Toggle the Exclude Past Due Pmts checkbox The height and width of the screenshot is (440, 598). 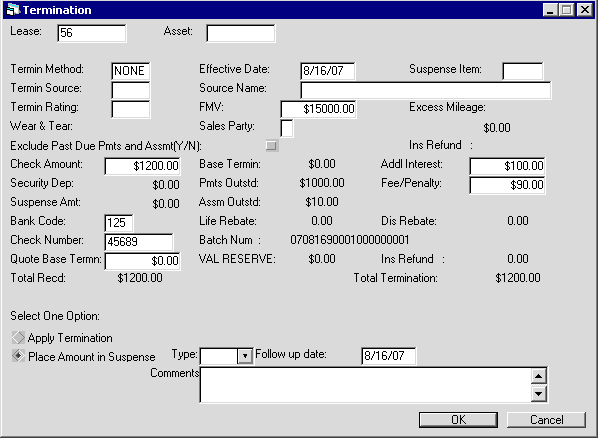tap(272, 146)
